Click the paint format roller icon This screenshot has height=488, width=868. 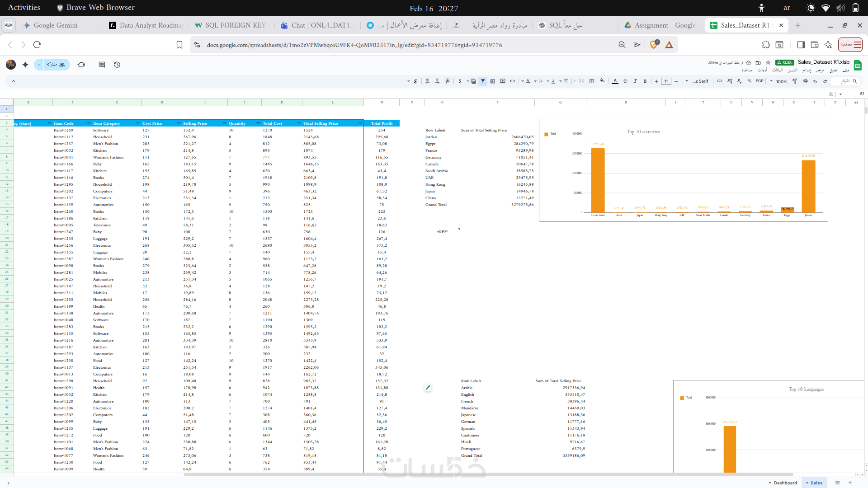(x=795, y=81)
